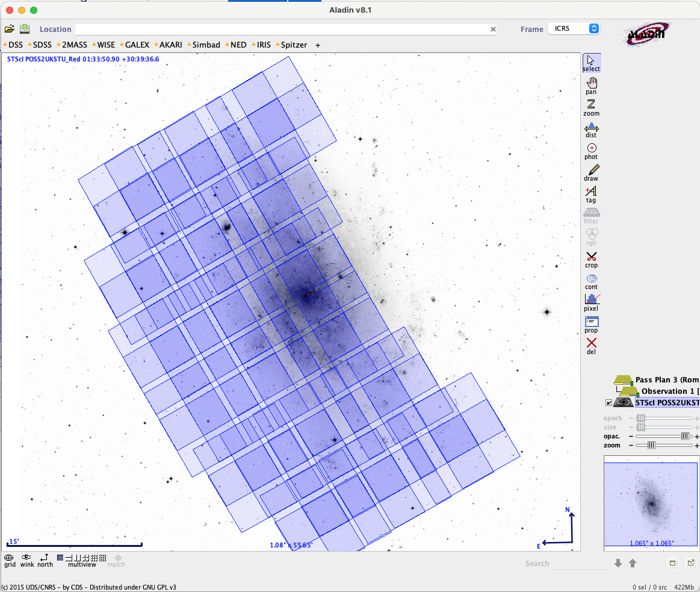This screenshot has height=592, width=700.
Task: Click into the Location input field
Action: (282, 29)
